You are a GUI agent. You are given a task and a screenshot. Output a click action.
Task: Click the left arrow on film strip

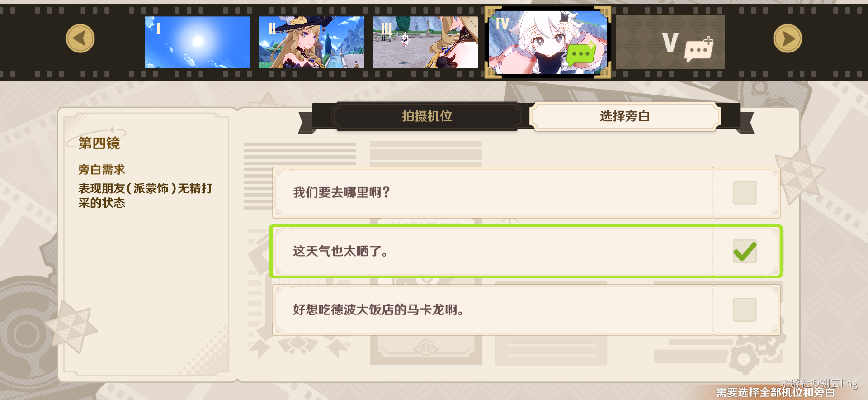pyautogui.click(x=80, y=38)
